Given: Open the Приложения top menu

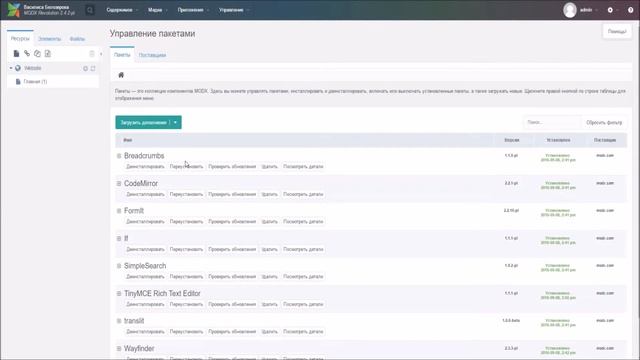Looking at the screenshot, I should click(193, 10).
